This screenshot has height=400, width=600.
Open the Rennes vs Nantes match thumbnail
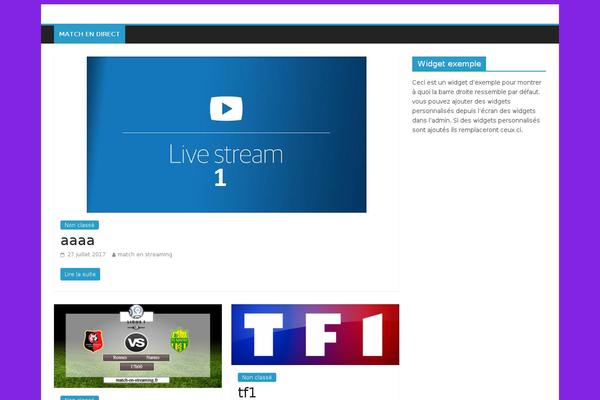tap(138, 346)
